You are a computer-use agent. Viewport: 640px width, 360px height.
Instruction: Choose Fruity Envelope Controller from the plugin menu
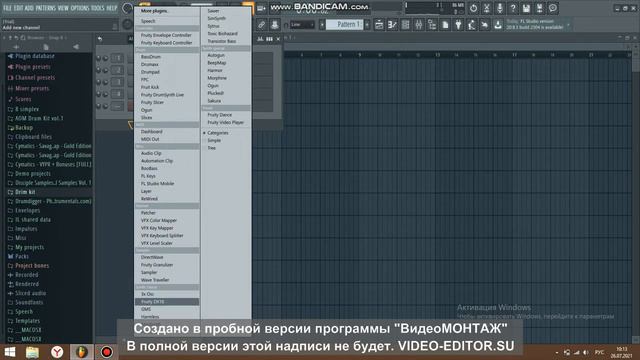(167, 35)
